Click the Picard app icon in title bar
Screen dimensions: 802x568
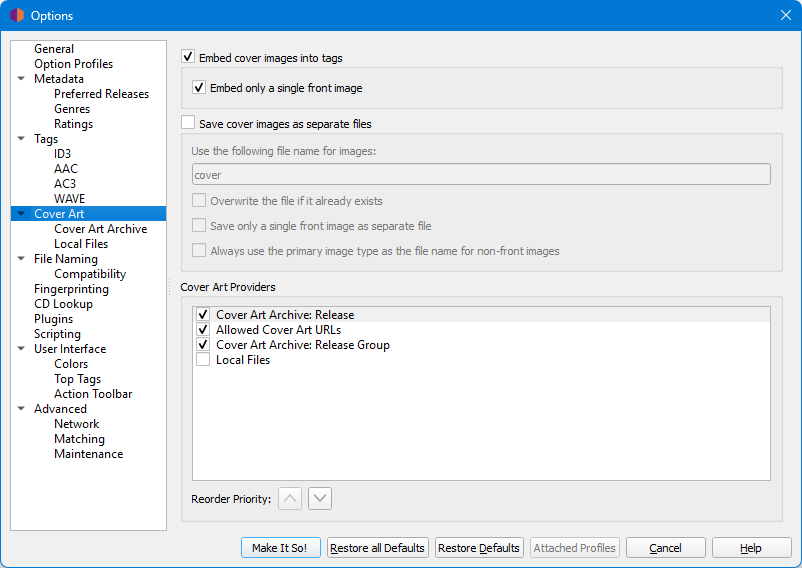(x=17, y=15)
